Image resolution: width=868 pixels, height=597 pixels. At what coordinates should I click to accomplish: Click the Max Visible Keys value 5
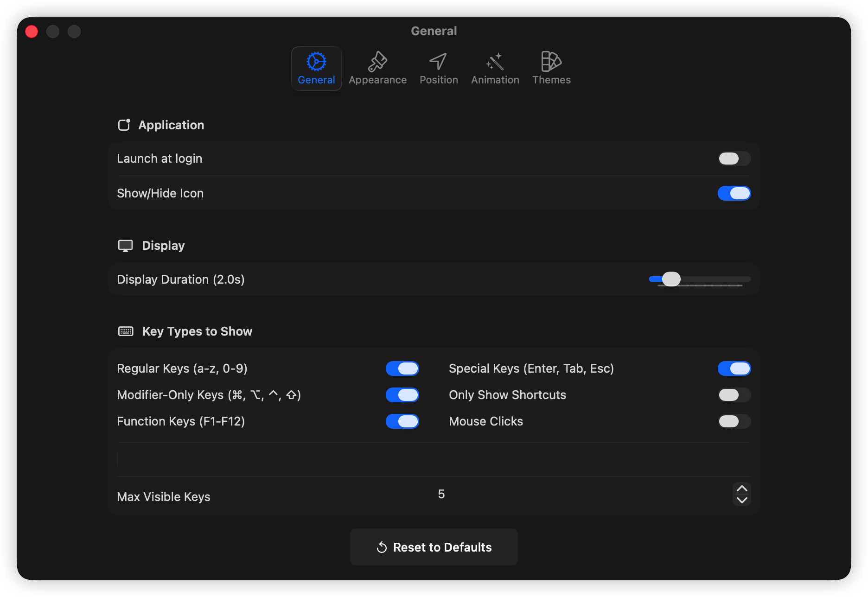pos(441,494)
